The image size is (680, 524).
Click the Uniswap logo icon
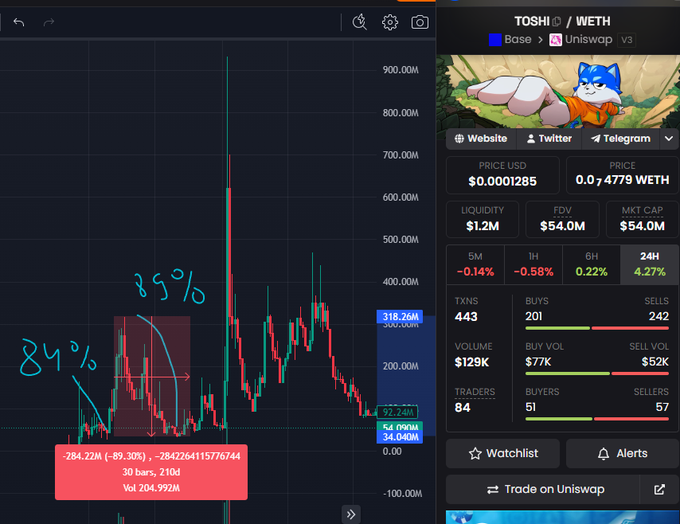556,40
